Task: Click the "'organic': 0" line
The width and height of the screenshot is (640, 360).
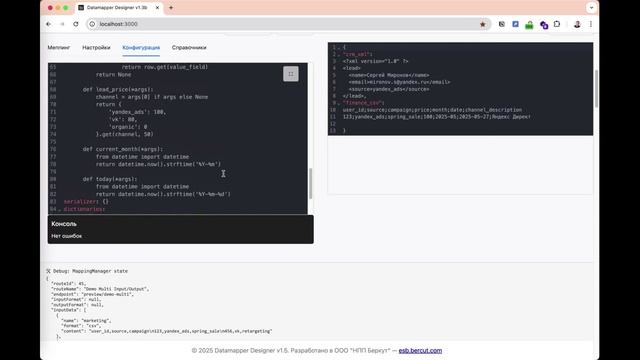Action: [128, 127]
